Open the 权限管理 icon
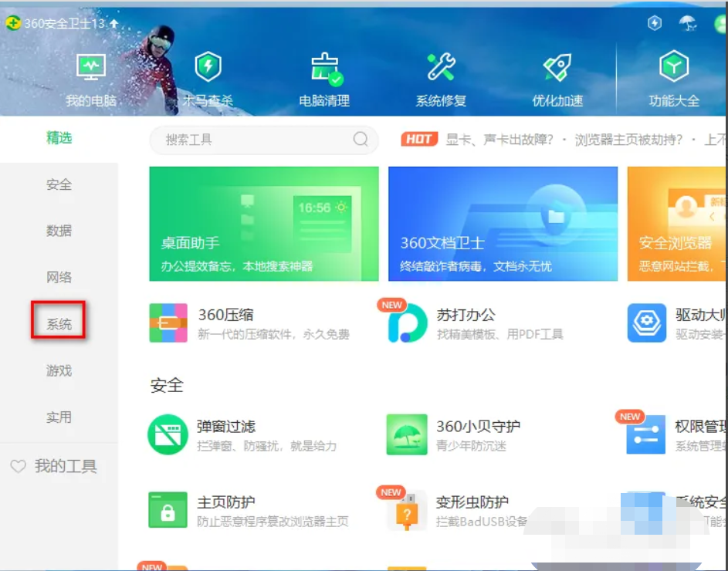Screen dimensions: 728x571 (645, 434)
